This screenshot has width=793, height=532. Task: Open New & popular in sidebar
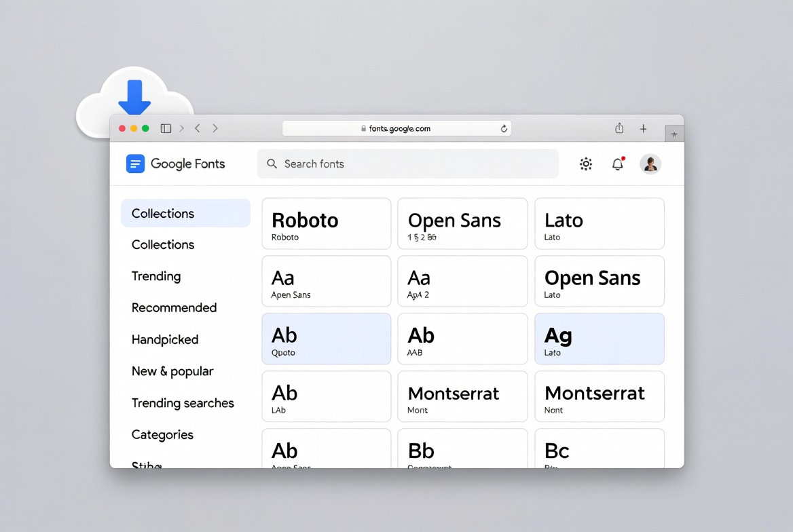(x=172, y=371)
